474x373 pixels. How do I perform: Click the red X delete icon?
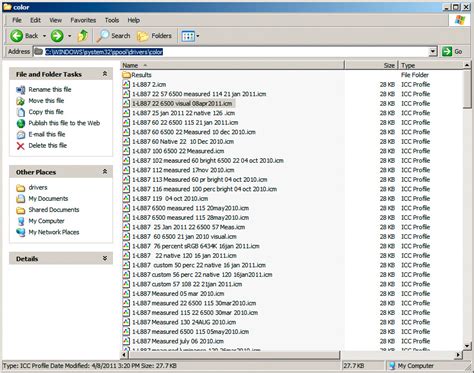click(x=21, y=146)
